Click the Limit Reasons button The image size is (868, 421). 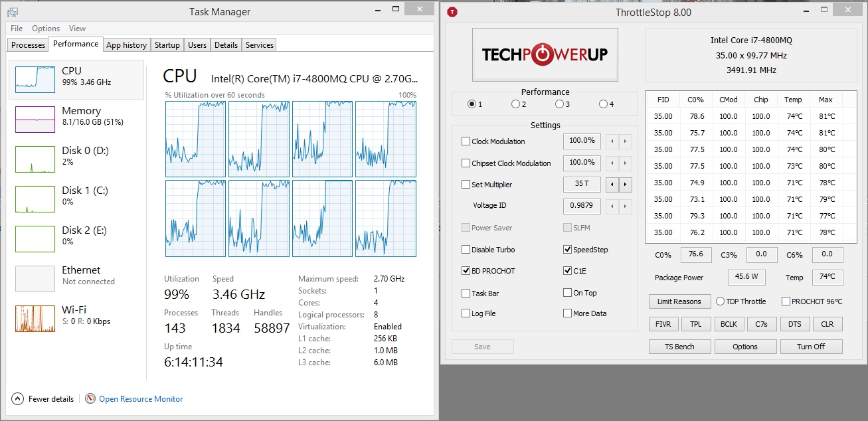pyautogui.click(x=679, y=301)
